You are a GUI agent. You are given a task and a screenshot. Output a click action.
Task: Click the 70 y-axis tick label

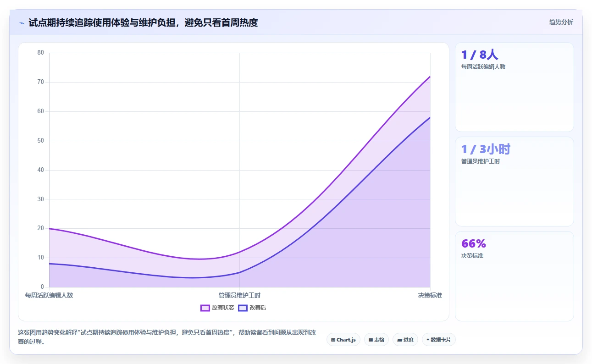pos(41,82)
